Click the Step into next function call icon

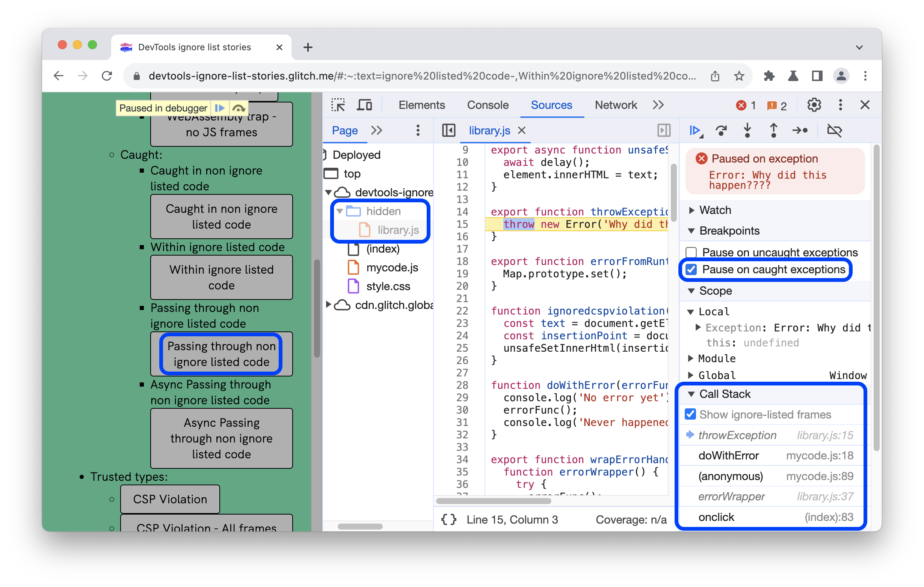point(750,131)
